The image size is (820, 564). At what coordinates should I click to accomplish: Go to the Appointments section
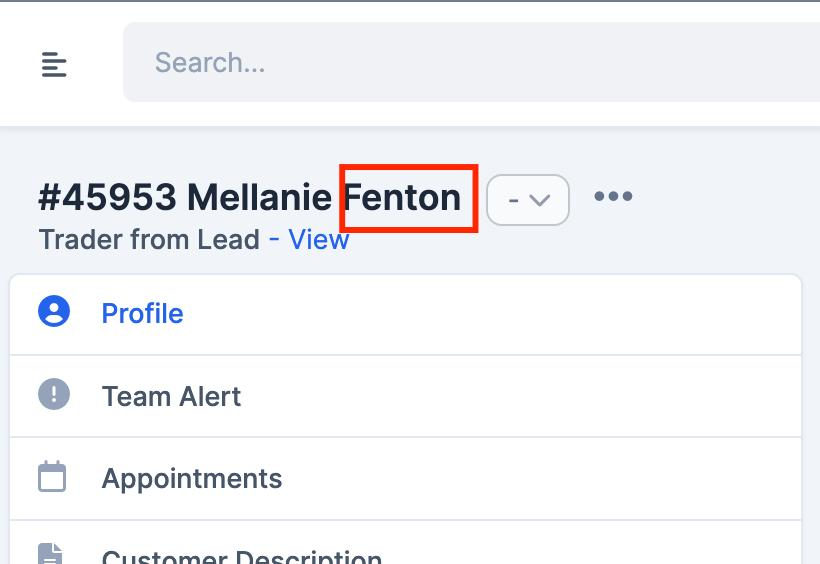[x=192, y=479]
